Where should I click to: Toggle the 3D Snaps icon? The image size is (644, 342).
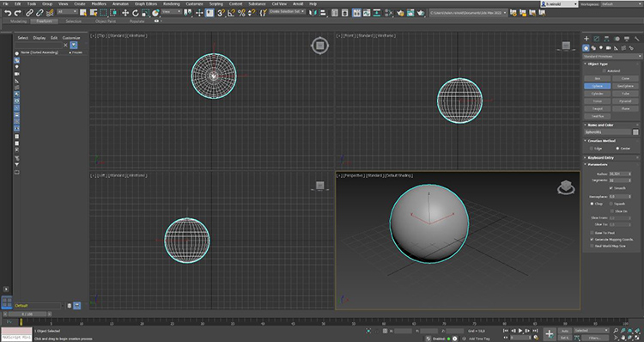(x=221, y=13)
